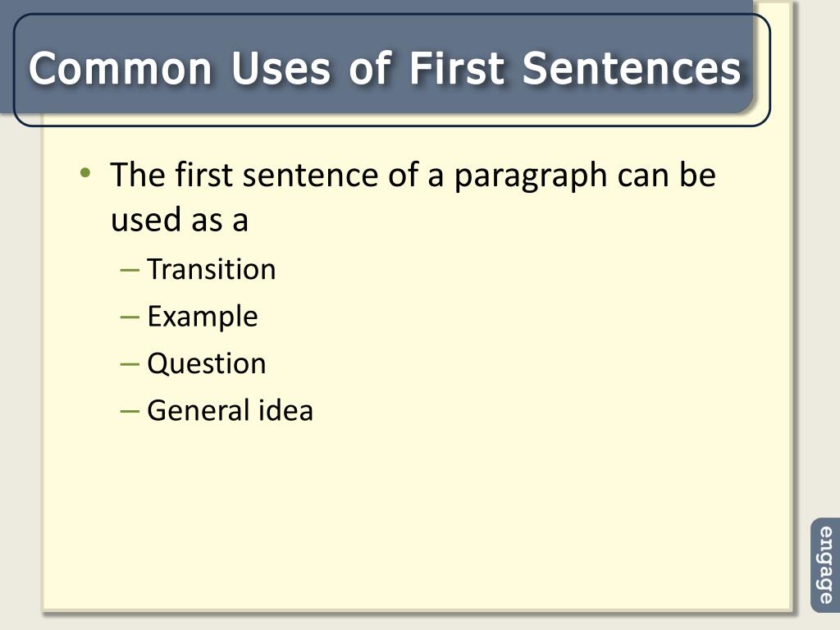Click the dash before General idea
The image size is (840, 630).
click(130, 412)
